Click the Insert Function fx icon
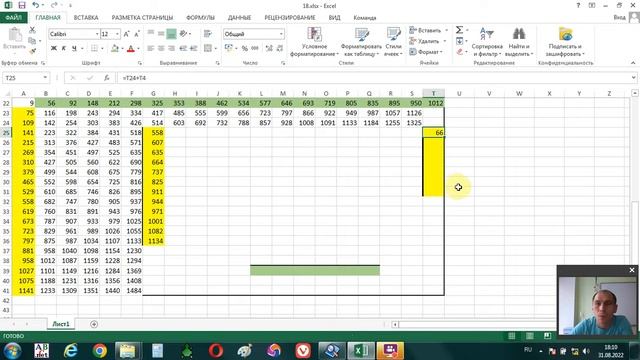 click(107, 78)
